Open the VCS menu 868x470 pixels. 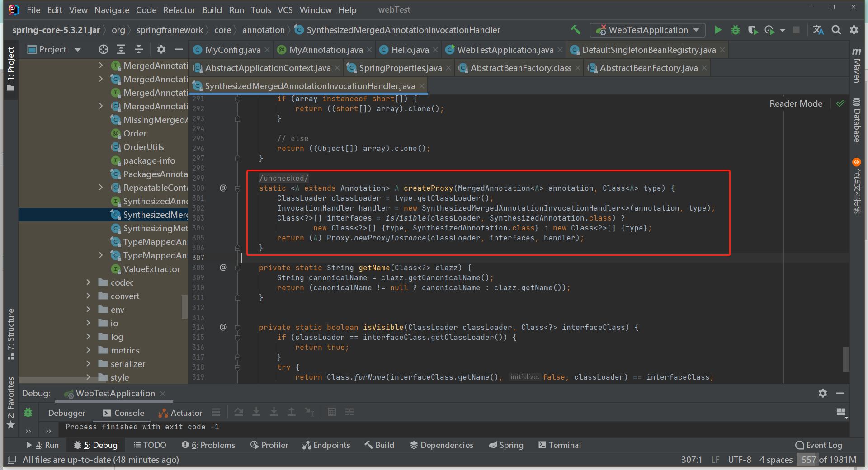click(x=285, y=10)
